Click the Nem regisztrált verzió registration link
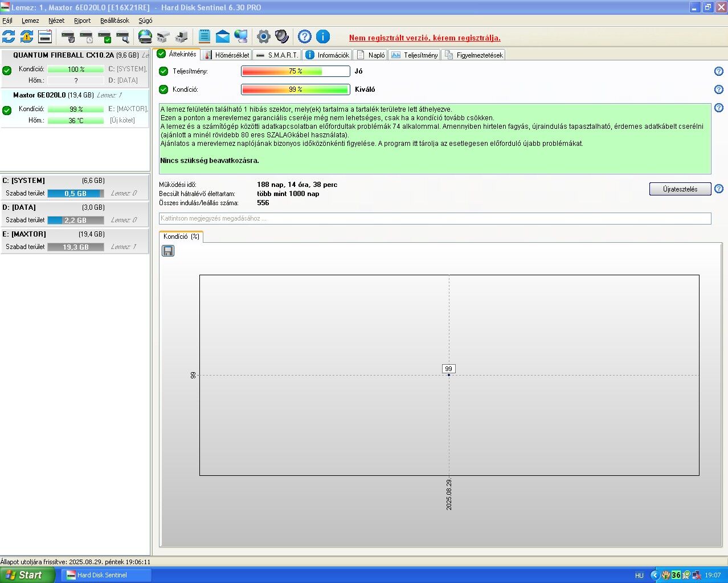This screenshot has height=583, width=728. (425, 38)
